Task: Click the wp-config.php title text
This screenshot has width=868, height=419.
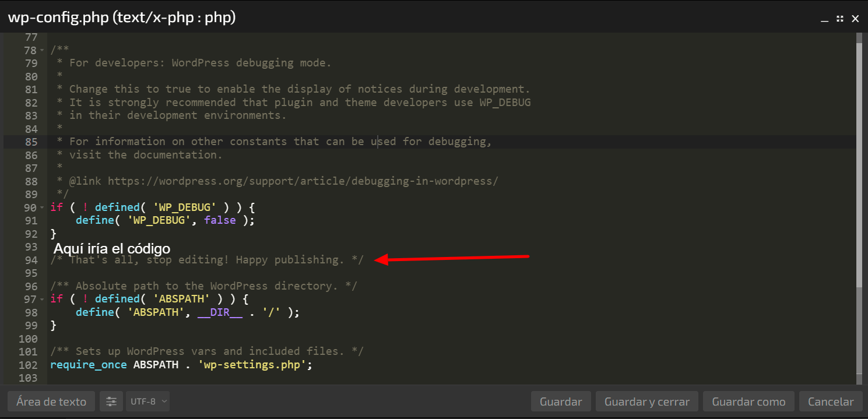Action: (x=121, y=18)
